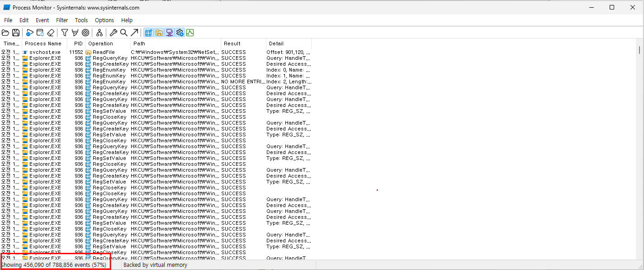The image size is (644, 270).
Task: Click the wrench tools icon
Action: pyautogui.click(x=114, y=33)
